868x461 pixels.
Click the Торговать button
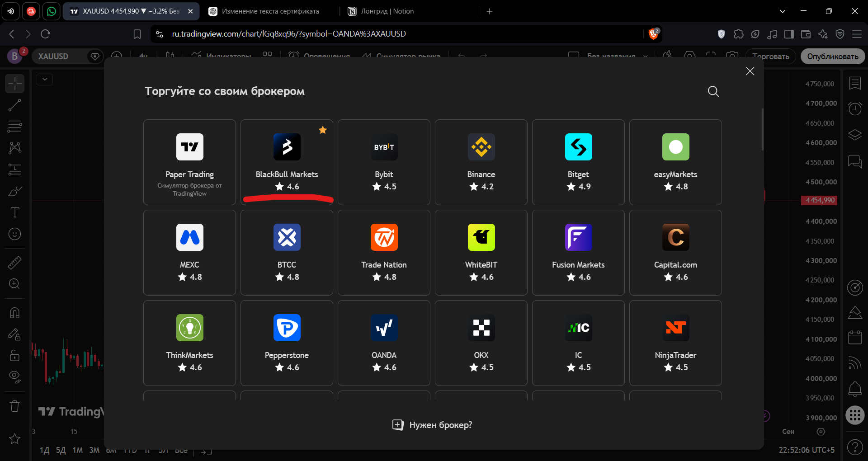pyautogui.click(x=771, y=56)
